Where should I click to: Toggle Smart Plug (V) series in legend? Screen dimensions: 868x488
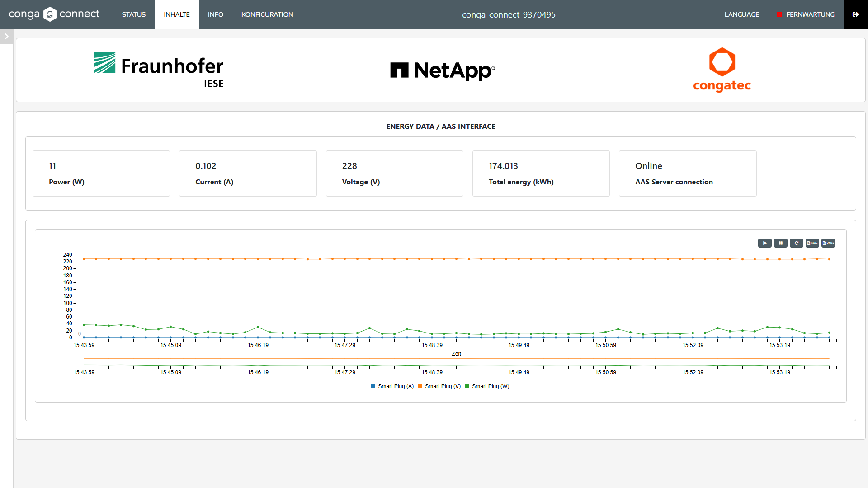[x=439, y=386]
